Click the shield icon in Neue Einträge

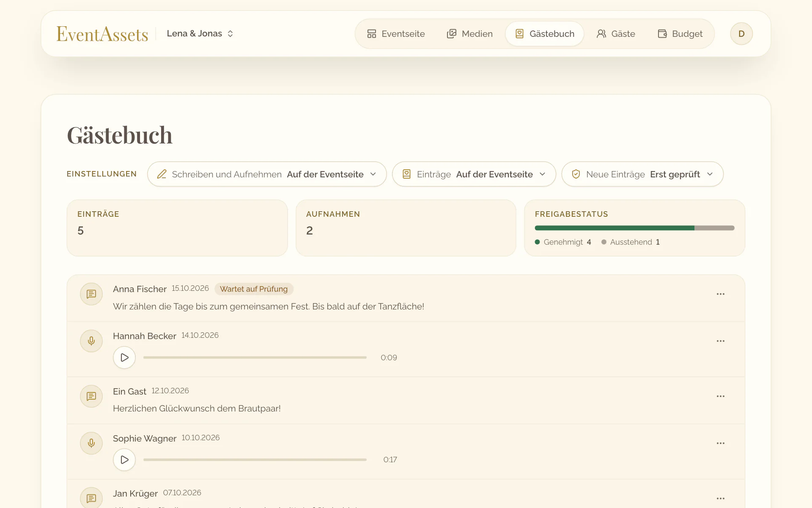click(x=576, y=174)
